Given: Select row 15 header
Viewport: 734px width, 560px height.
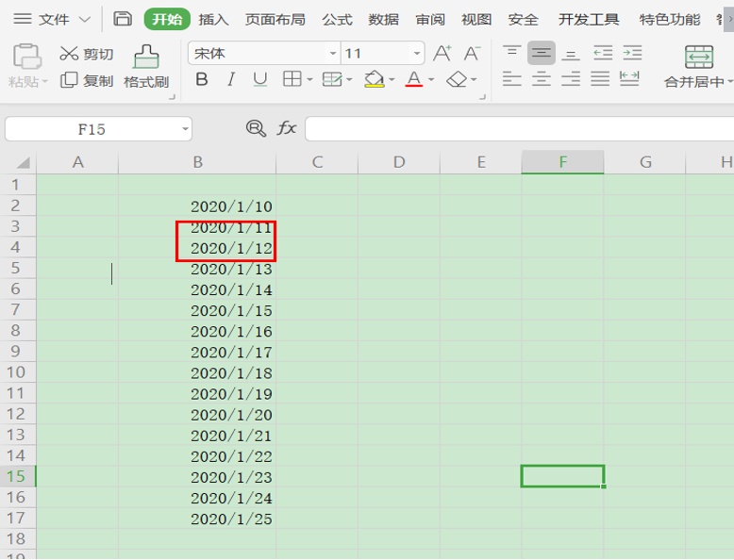Looking at the screenshot, I should (18, 476).
